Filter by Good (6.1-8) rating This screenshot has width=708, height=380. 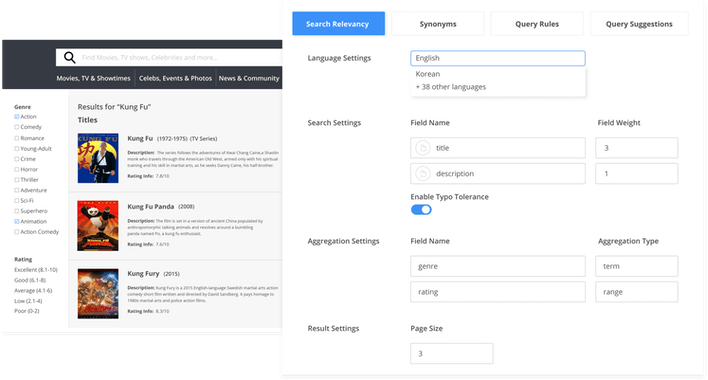30,280
